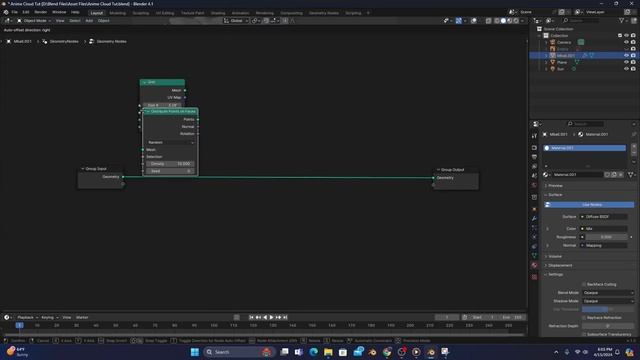Switch to the Shading workspace tab
This screenshot has width=640, height=360.
pos(218,13)
